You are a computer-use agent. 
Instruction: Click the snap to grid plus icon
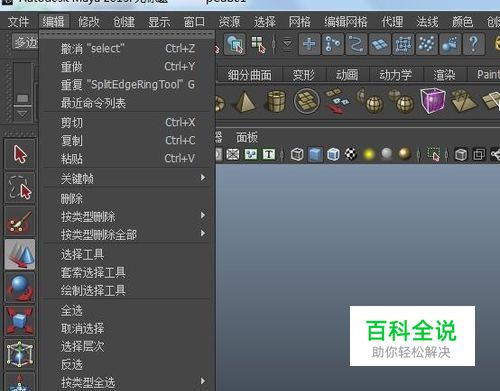click(x=309, y=44)
